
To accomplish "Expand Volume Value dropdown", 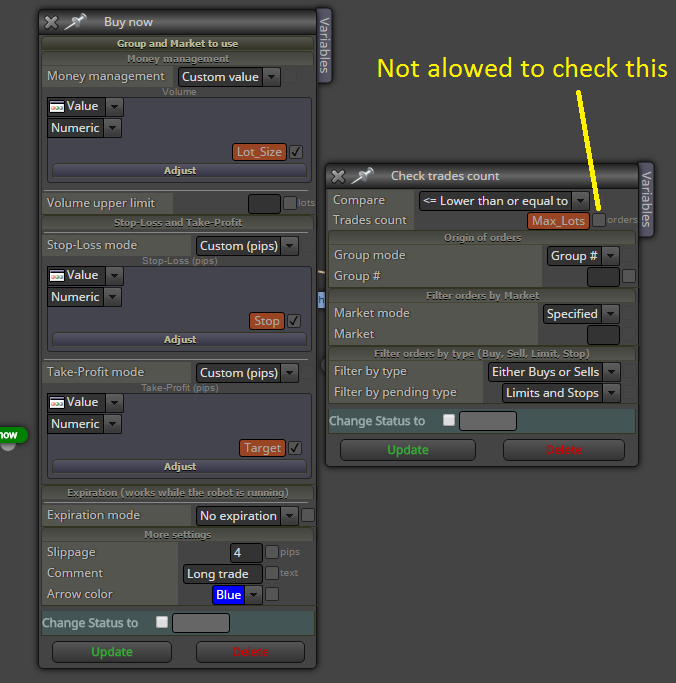I will (x=114, y=106).
